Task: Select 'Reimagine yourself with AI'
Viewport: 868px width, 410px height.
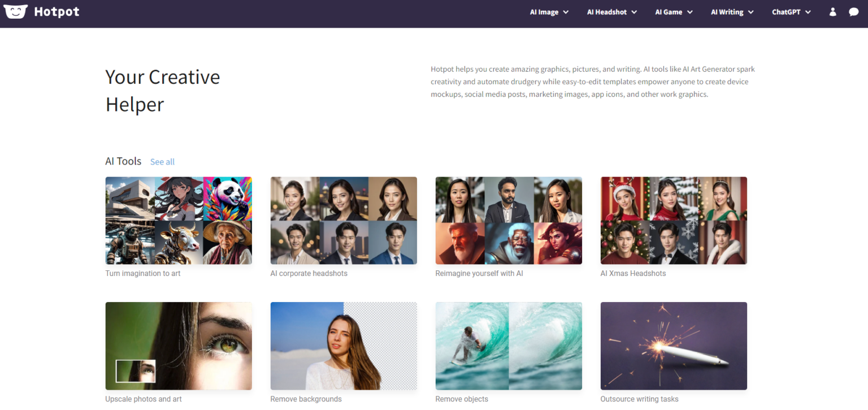Action: 509,221
